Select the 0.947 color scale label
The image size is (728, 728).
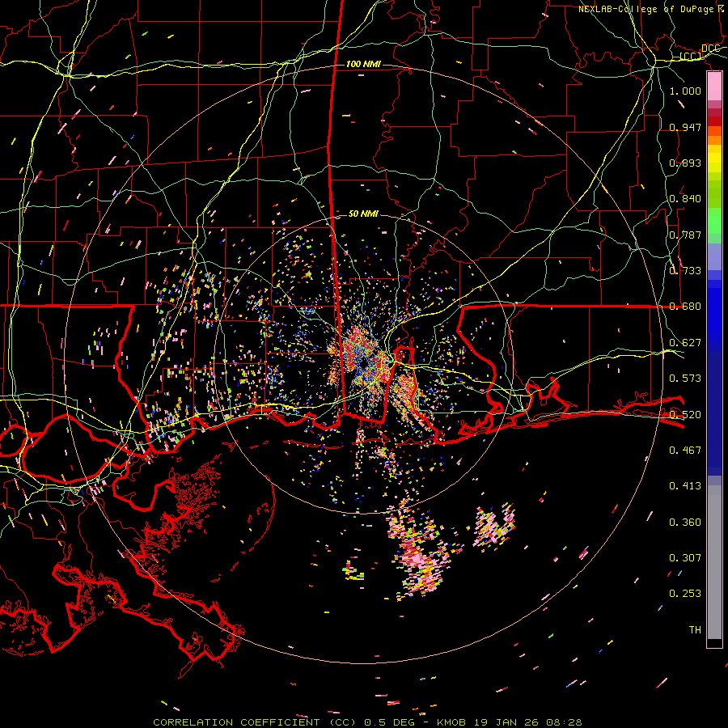click(685, 127)
